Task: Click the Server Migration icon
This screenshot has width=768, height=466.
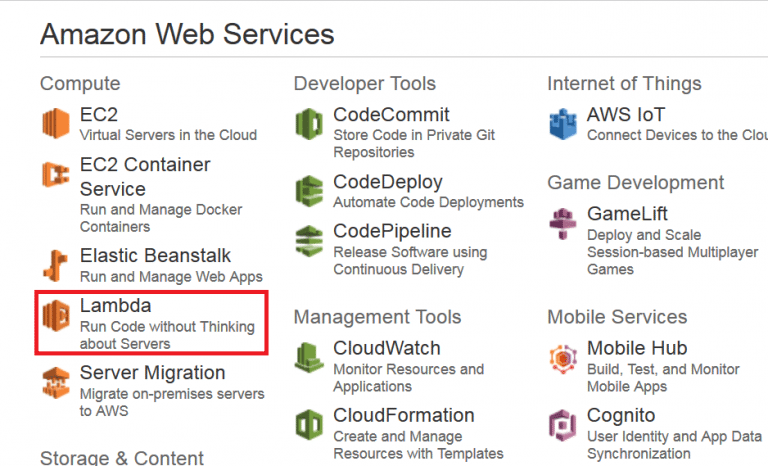Action: tap(56, 383)
